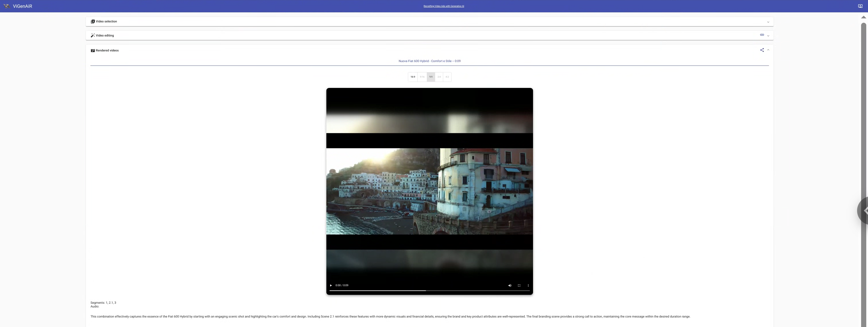Click the ViGenAiR app title
The image size is (868, 327).
tap(23, 6)
